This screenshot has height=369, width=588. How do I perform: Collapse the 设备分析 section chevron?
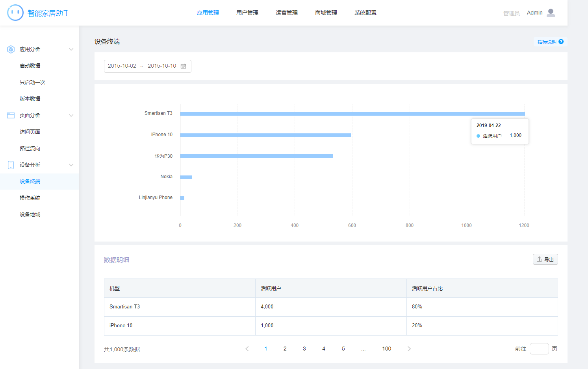coord(71,165)
